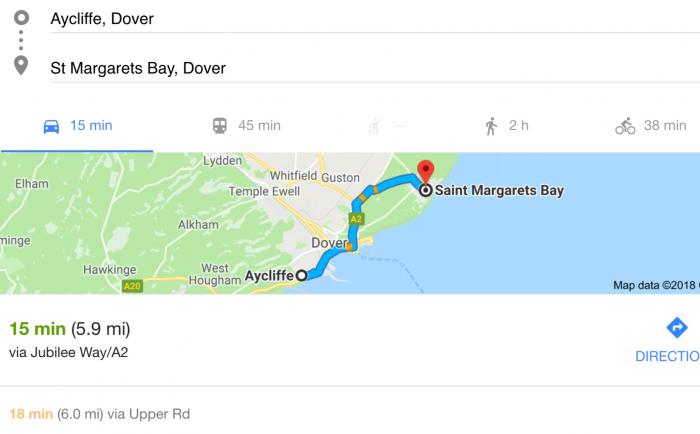This screenshot has width=700, height=434.
Task: Click the grey destination pin icon beside St Margarets Bay
Action: click(21, 66)
